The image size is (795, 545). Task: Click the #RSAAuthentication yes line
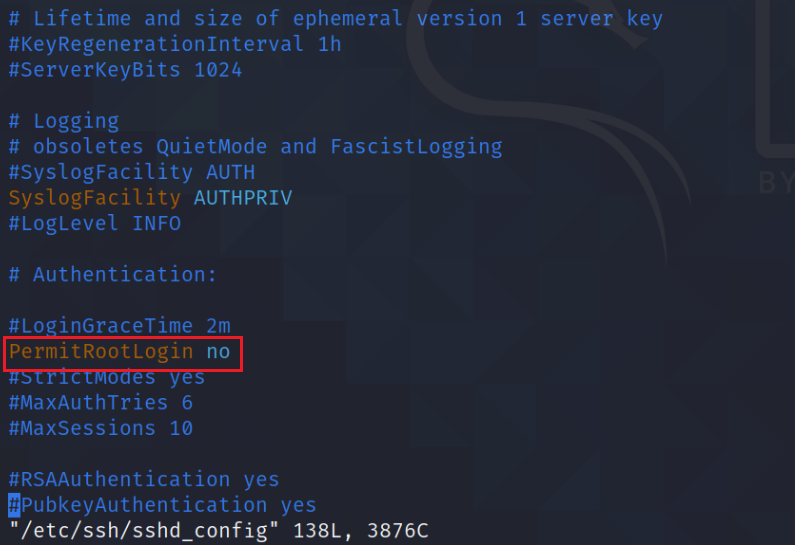pos(144,480)
